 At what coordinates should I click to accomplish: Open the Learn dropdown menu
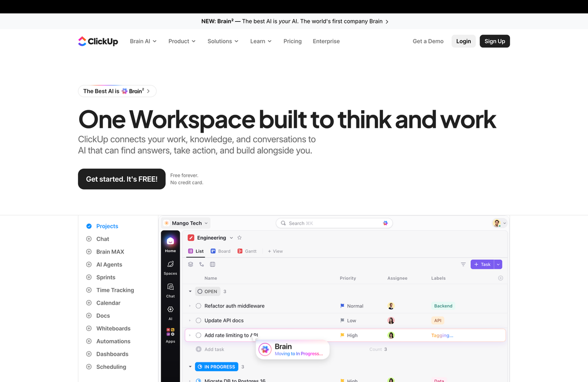[x=261, y=41]
